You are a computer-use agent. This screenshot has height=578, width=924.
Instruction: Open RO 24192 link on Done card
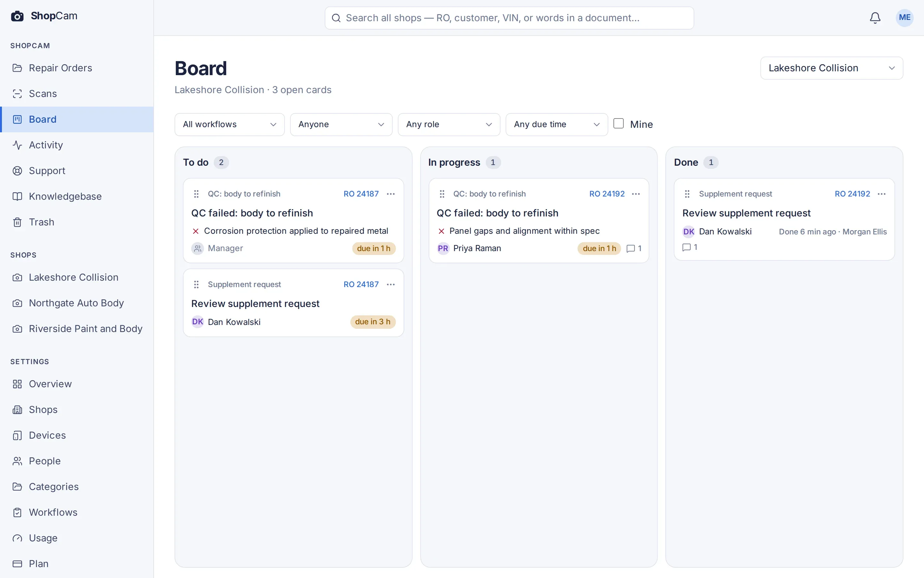click(x=852, y=194)
